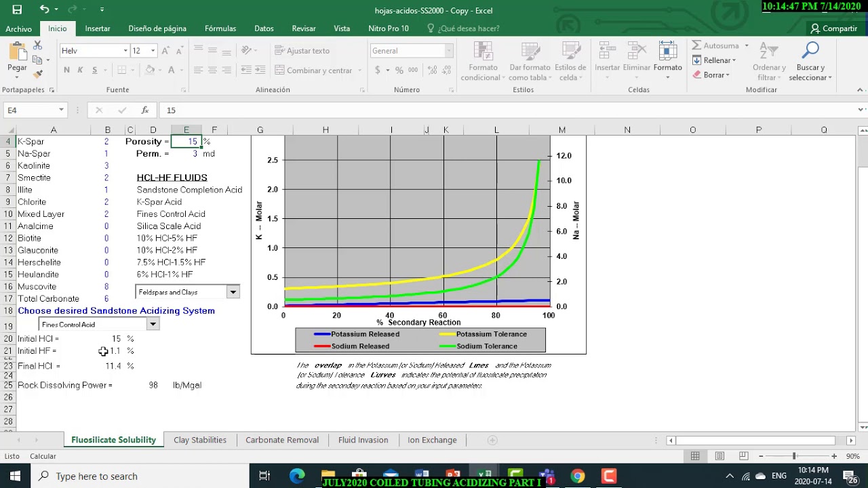This screenshot has height=488, width=868.
Task: Click the center text alignment icon
Action: click(x=212, y=70)
